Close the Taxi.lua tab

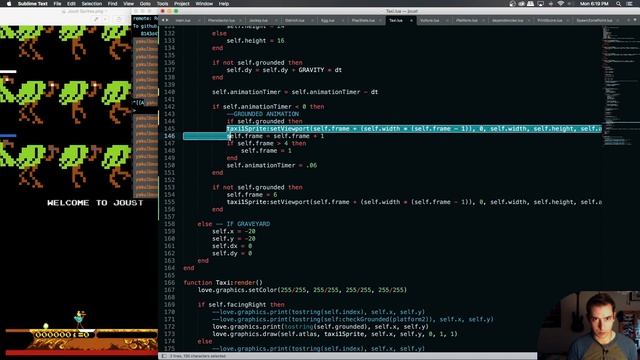point(411,20)
